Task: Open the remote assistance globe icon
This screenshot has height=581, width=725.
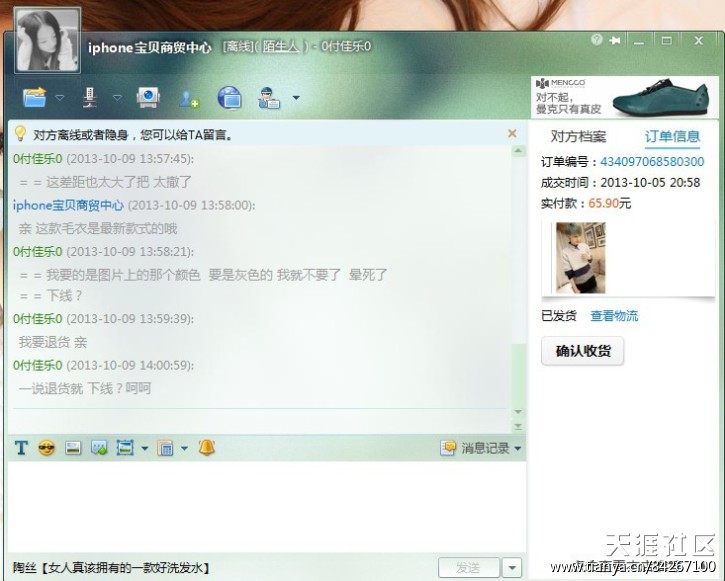Action: point(229,97)
